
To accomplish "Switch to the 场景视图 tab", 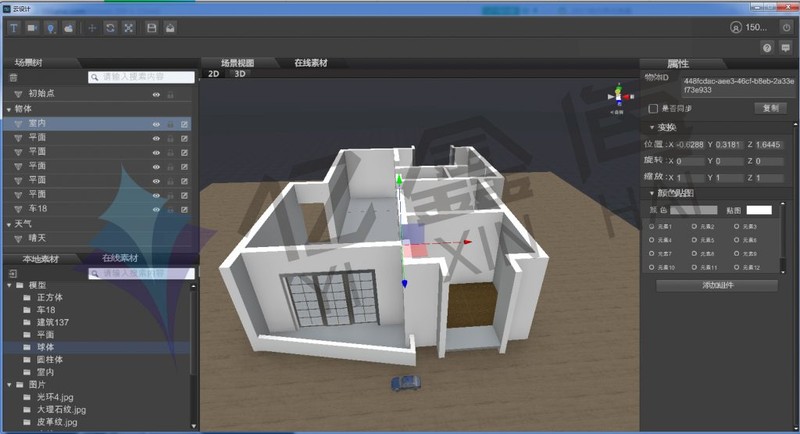I will pyautogui.click(x=237, y=63).
